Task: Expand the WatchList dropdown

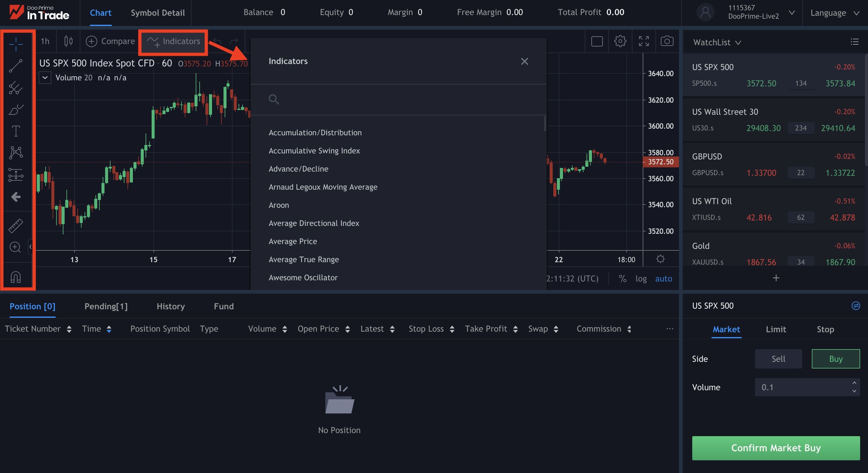Action: coord(717,43)
